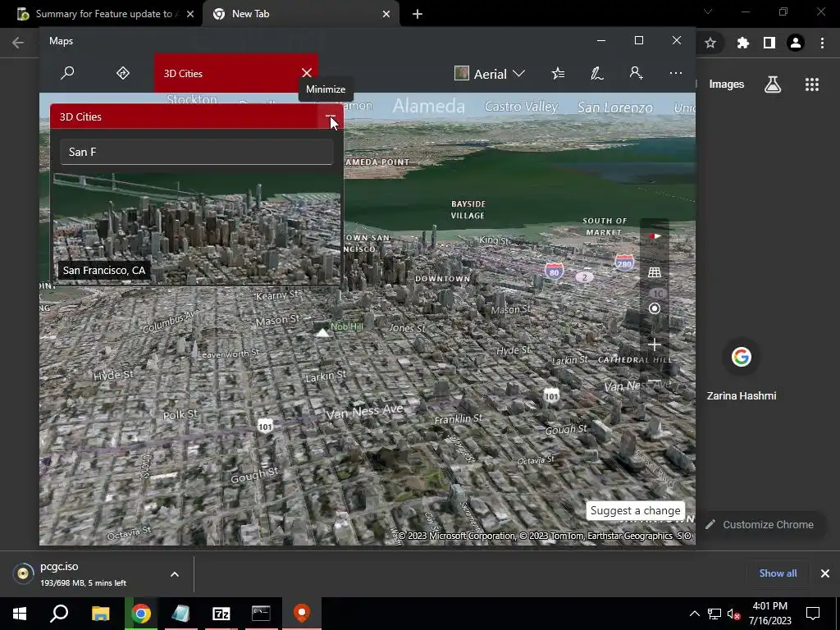Viewport: 840px width, 630px height.
Task: Open the Windows Ink toolbar
Action: 597,73
